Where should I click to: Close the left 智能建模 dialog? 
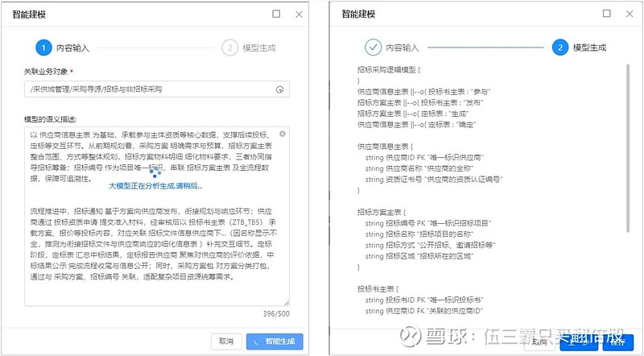point(299,14)
